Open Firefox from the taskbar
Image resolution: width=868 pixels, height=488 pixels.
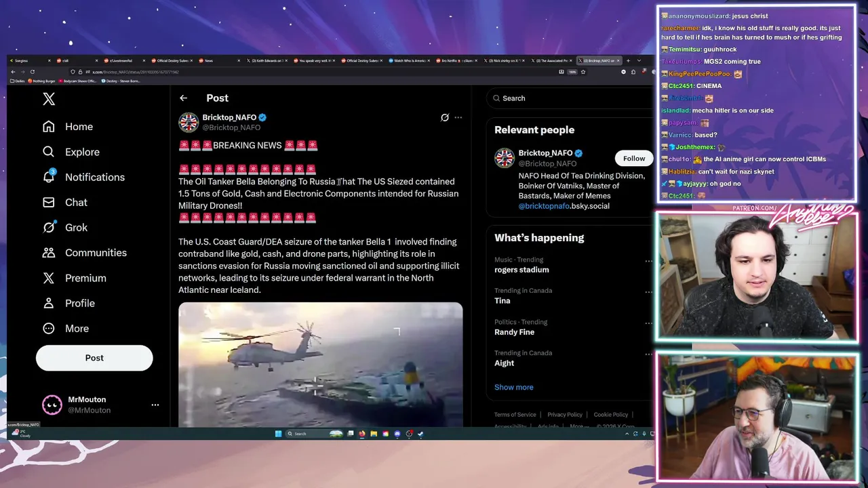pos(362,434)
